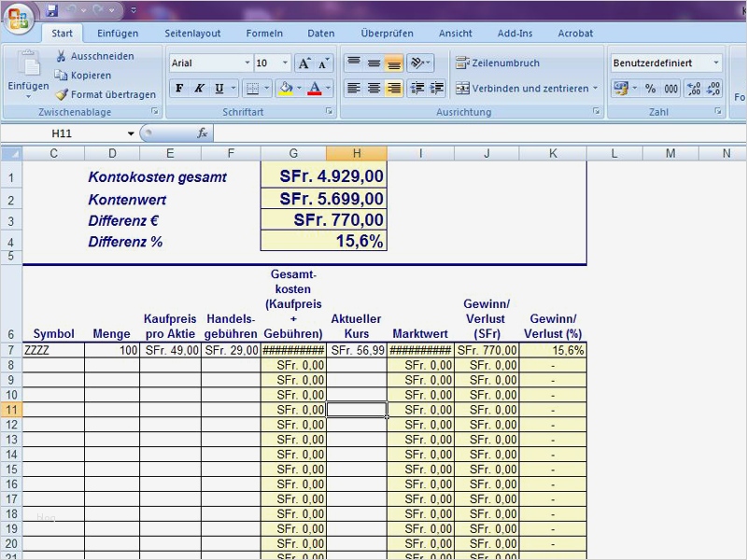Open the Daten ribbon tab
The image size is (747, 560).
click(320, 33)
